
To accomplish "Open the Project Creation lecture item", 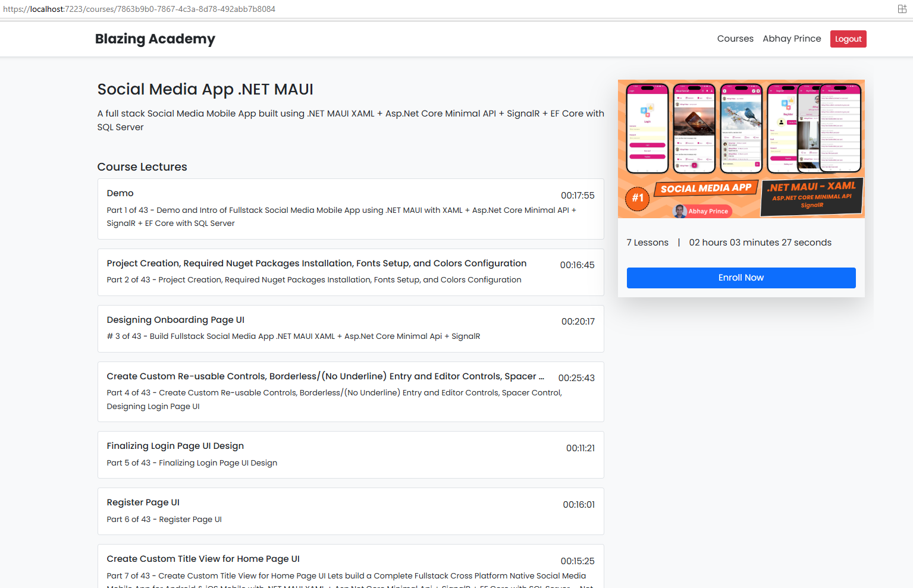I will pos(350,272).
